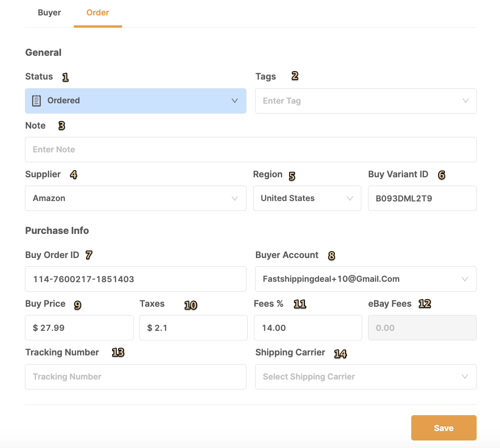
Task: Expand the Tags dropdown
Action: tap(366, 101)
